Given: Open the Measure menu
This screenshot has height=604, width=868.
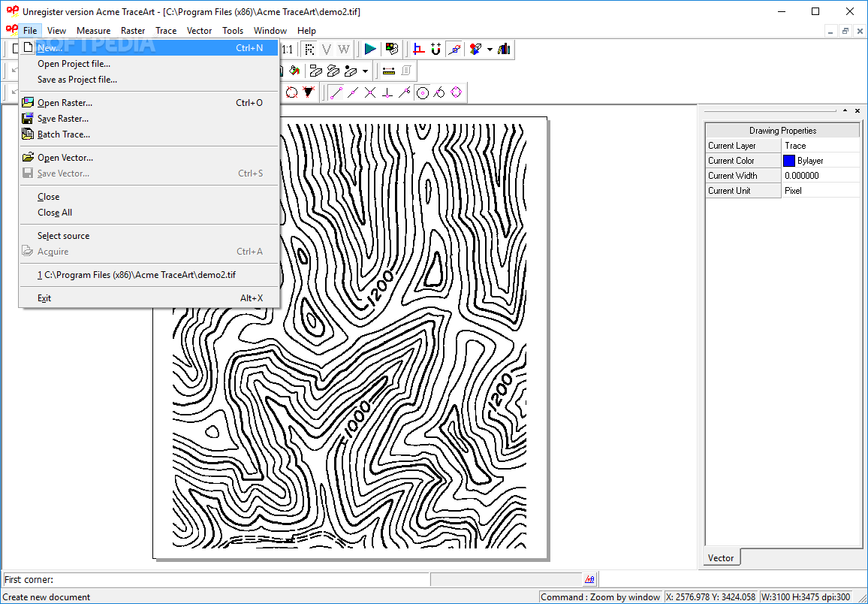Looking at the screenshot, I should [x=94, y=31].
